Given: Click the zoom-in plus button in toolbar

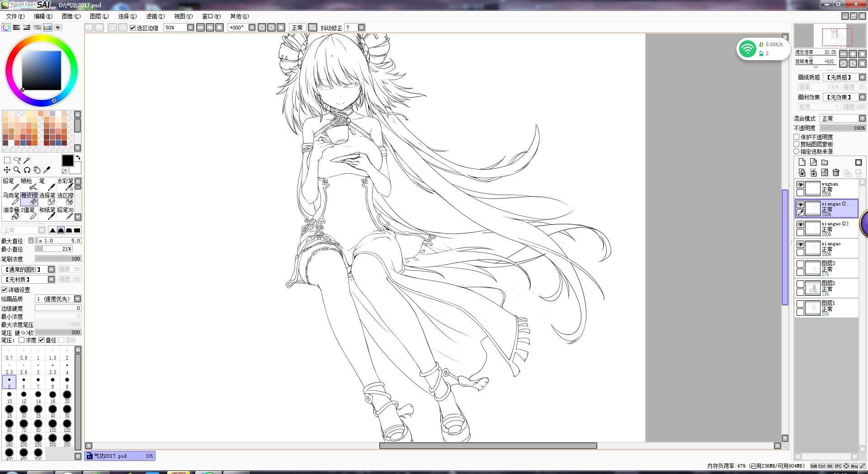Looking at the screenshot, I should click(210, 28).
